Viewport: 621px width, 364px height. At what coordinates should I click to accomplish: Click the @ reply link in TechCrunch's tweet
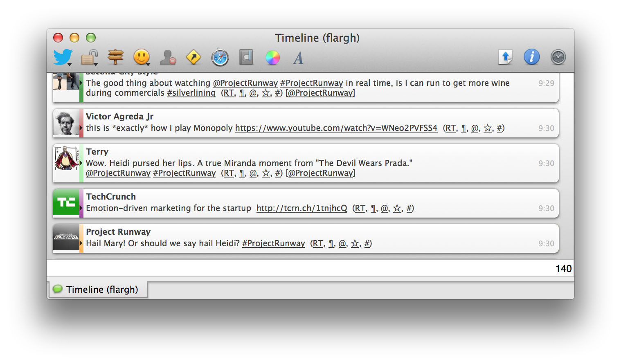click(385, 208)
